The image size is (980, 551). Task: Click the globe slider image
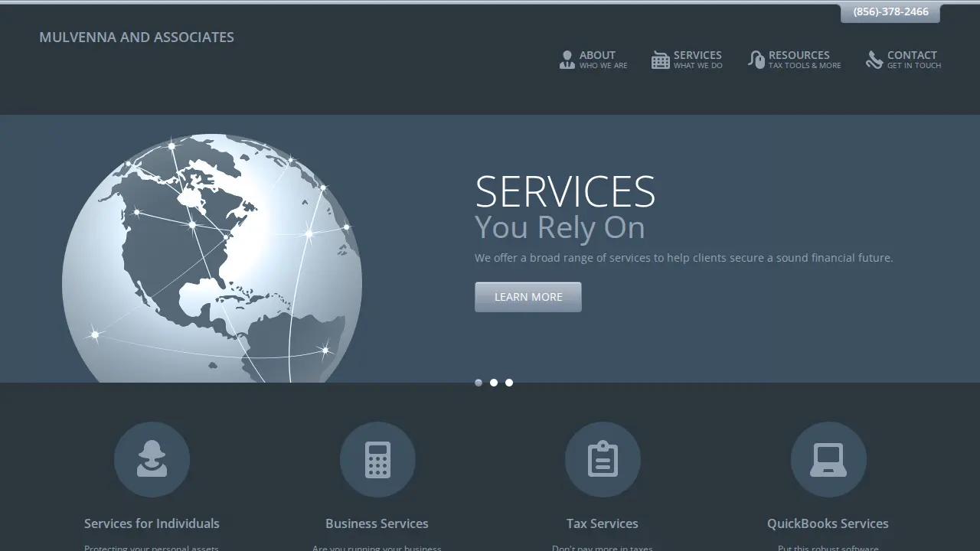tap(212, 258)
